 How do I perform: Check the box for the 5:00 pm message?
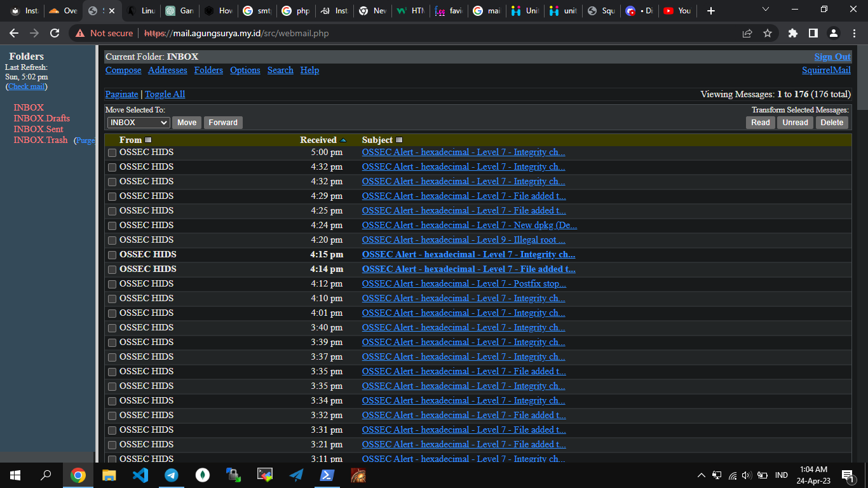click(112, 152)
